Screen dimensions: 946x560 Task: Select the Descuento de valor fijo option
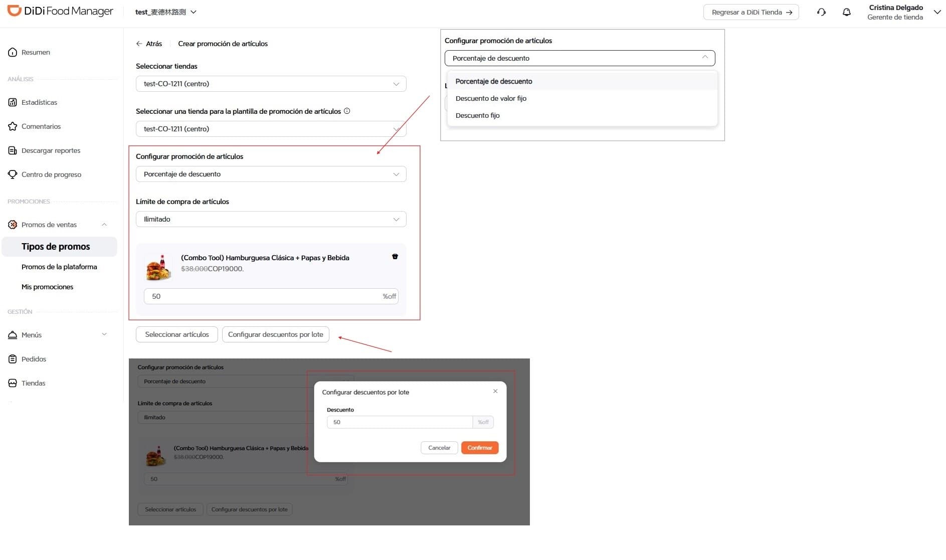491,98
